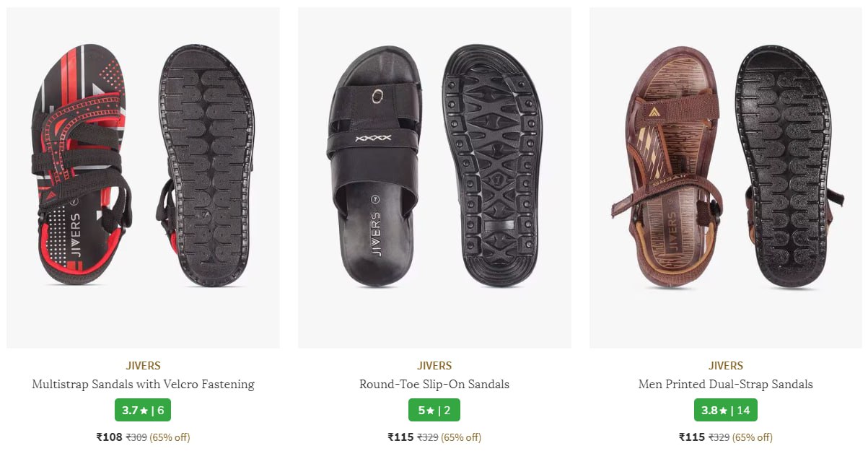The image size is (868, 451).
Task: Click the ₹115 price under Round-Toe Slip-On Sandals
Action: 400,437
